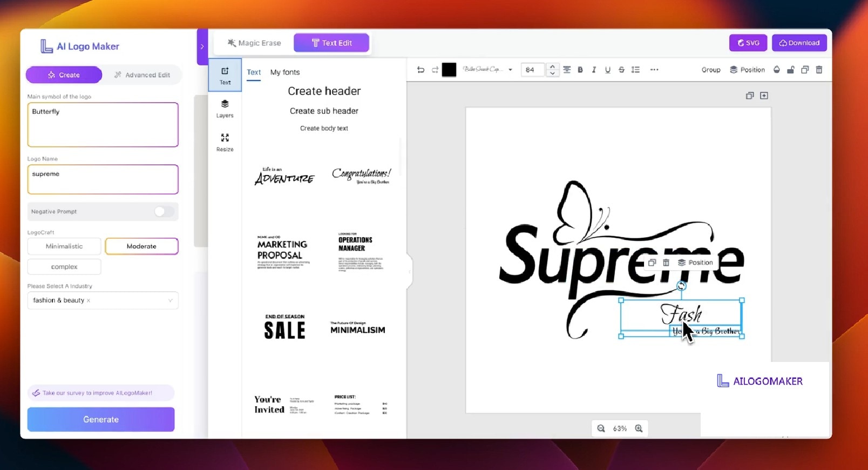
Task: Switch to Text Edit mode
Action: (331, 43)
